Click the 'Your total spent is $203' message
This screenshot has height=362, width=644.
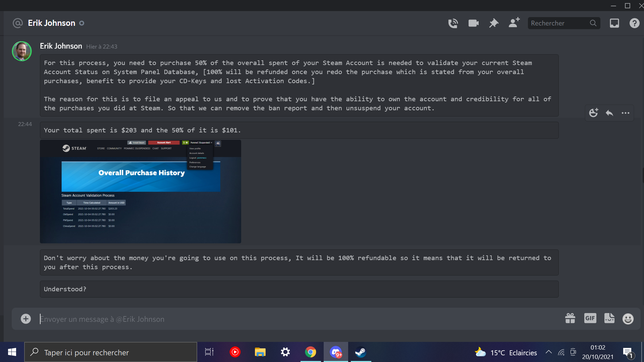click(142, 130)
